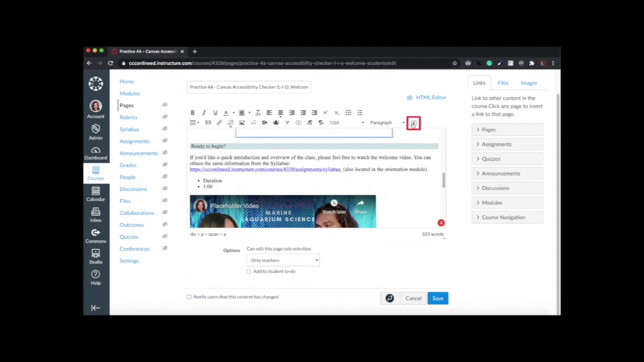This screenshot has height=362, width=644.
Task: Insert a numbered list
Action: click(x=360, y=113)
